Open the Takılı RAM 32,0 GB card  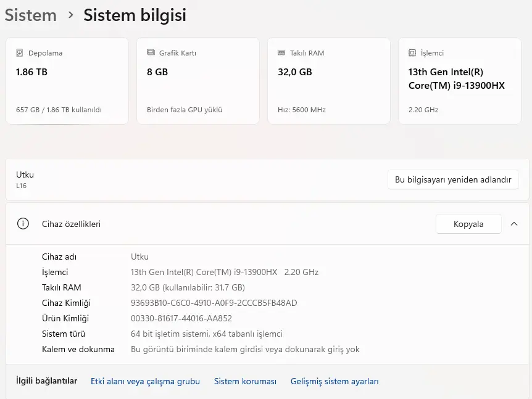coord(329,81)
